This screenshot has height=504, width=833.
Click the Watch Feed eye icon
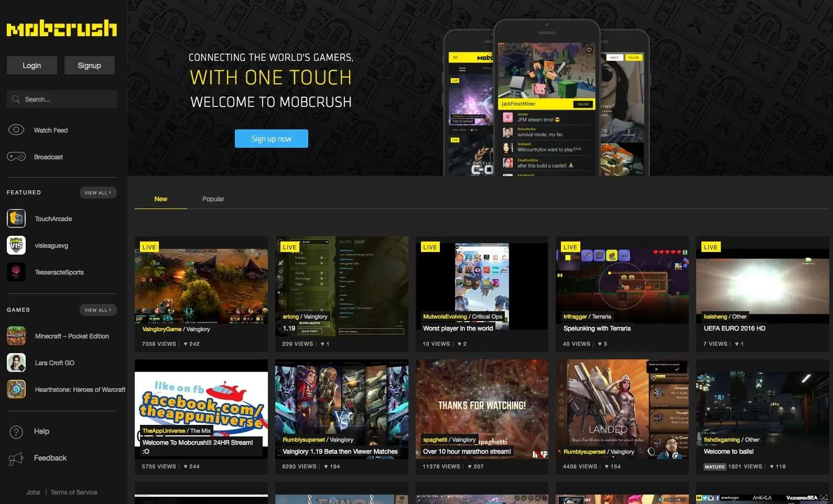16,130
